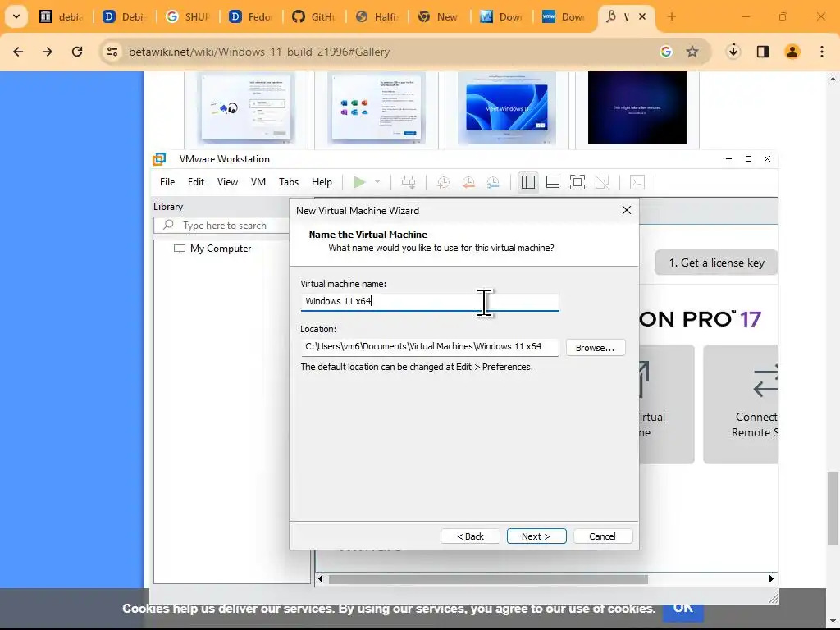Bookmark this page with the star icon
This screenshot has height=630, width=840.
tap(692, 52)
